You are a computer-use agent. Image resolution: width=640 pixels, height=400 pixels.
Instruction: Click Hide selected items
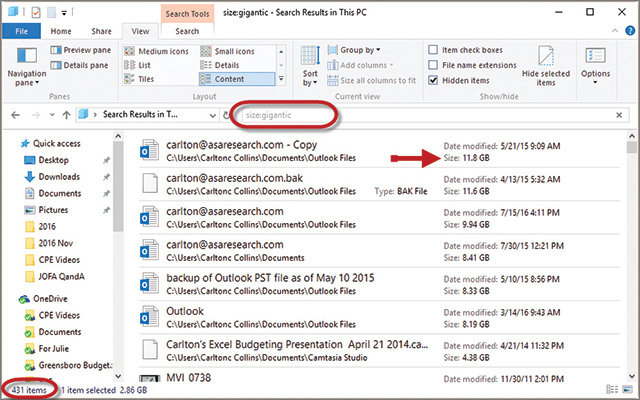pyautogui.click(x=546, y=66)
